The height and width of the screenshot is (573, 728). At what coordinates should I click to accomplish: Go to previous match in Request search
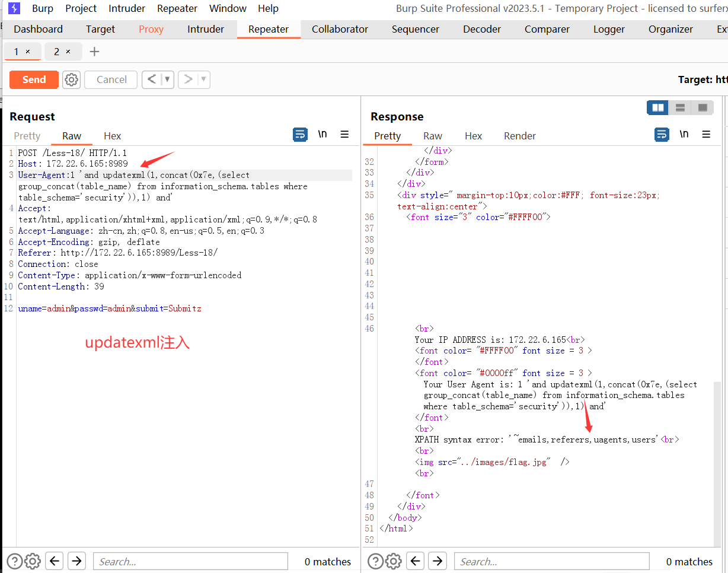55,561
